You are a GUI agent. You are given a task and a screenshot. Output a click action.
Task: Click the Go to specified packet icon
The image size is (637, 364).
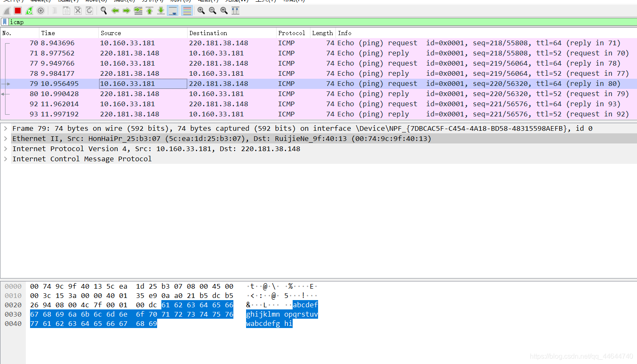click(138, 11)
